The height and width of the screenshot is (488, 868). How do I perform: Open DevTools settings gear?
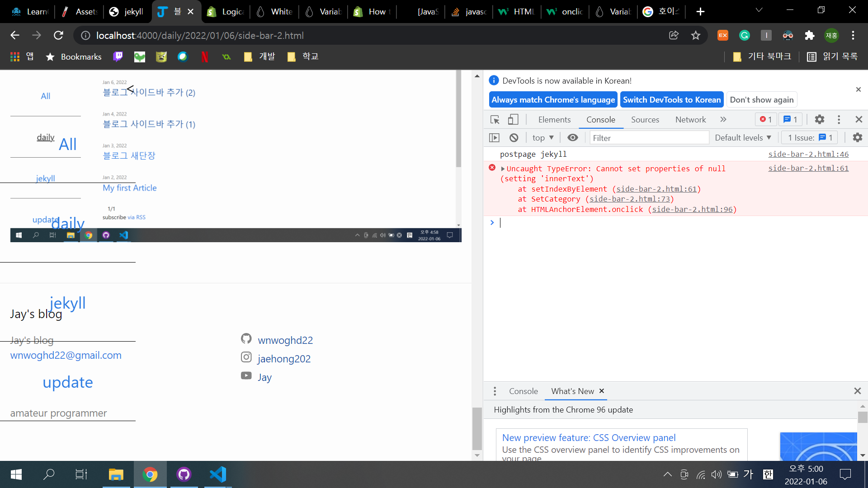820,119
